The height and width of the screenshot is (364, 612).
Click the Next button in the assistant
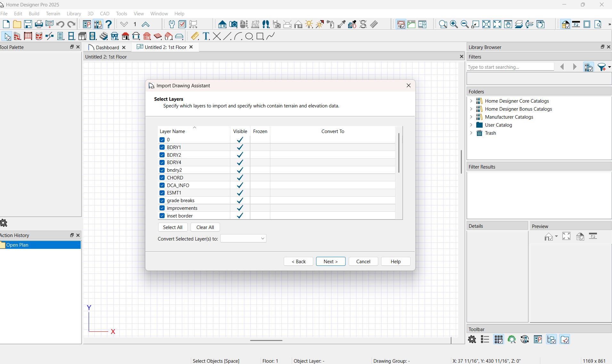point(330,262)
